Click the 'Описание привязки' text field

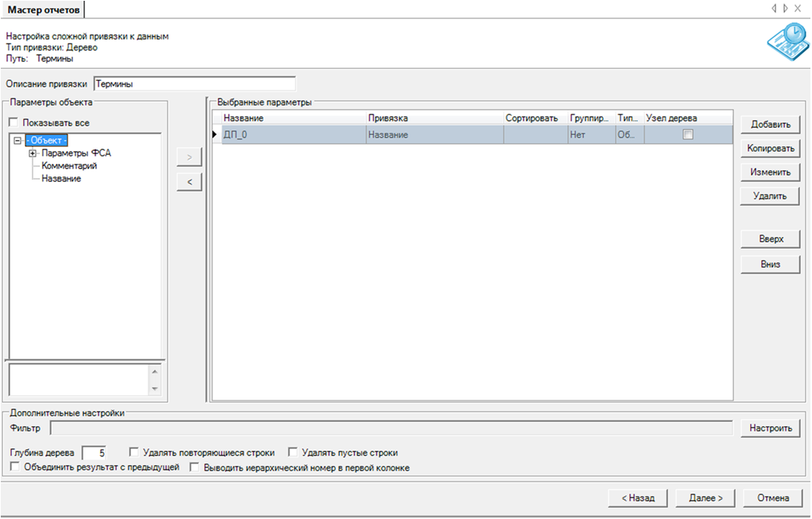pos(194,83)
